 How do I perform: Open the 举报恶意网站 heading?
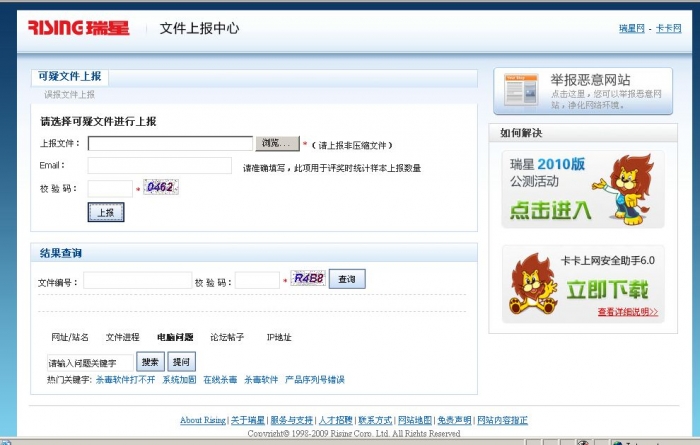590,80
